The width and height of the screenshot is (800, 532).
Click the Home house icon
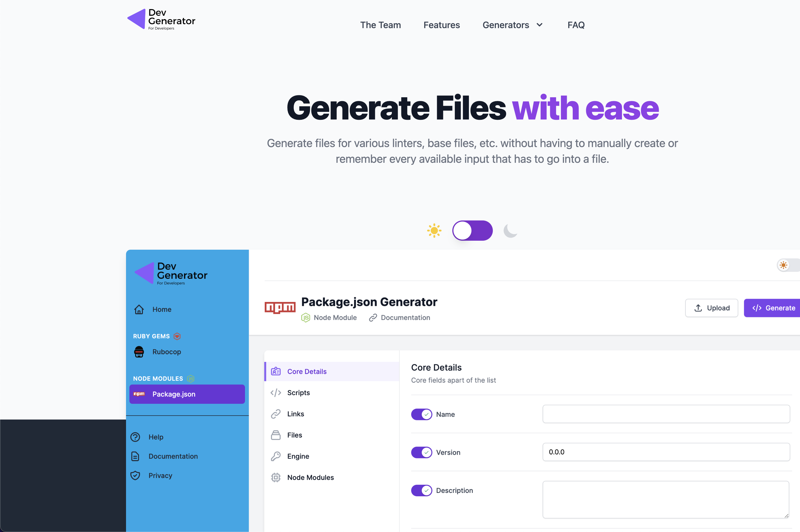click(x=139, y=309)
